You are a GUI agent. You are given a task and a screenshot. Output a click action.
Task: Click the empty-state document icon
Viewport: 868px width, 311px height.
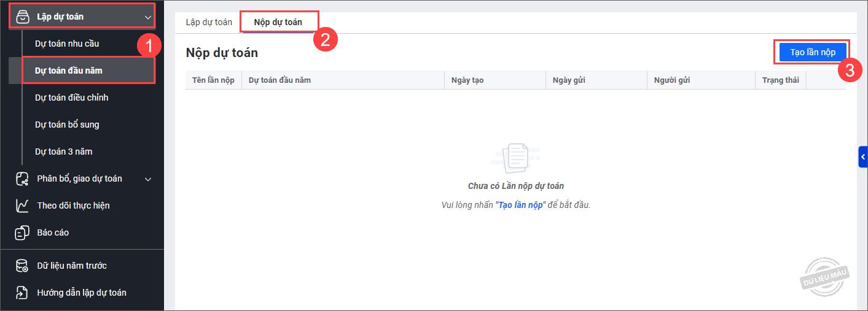[515, 158]
